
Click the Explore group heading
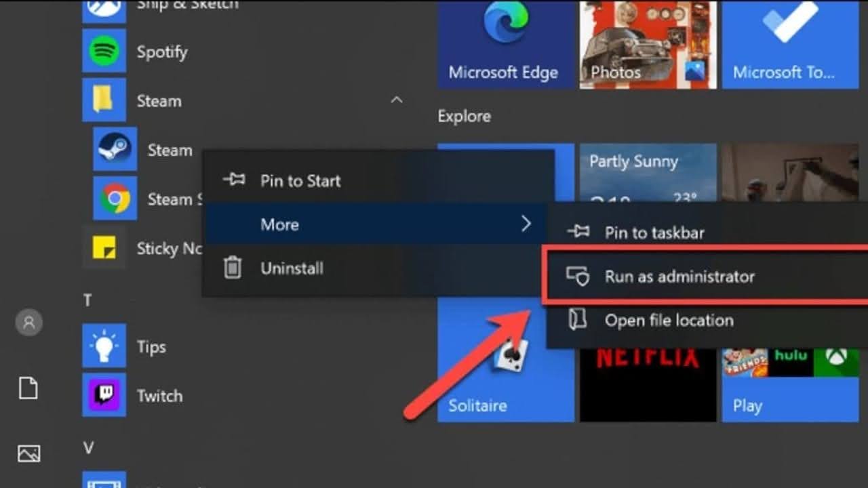pyautogui.click(x=465, y=117)
